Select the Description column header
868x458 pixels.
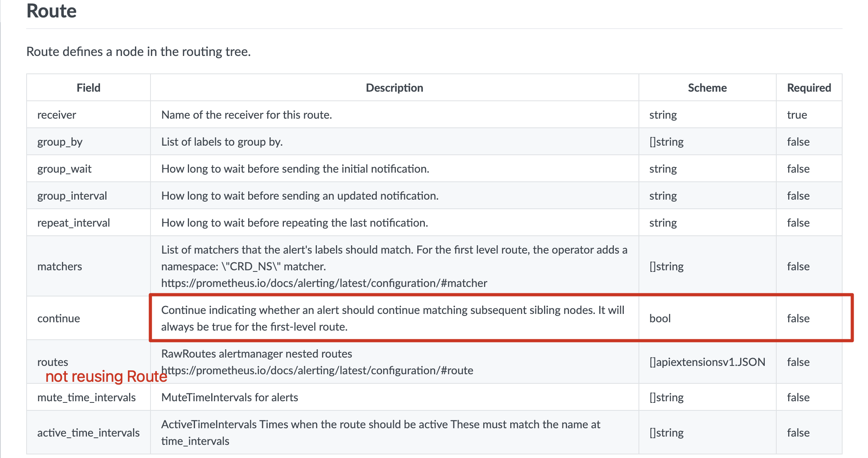coord(394,87)
